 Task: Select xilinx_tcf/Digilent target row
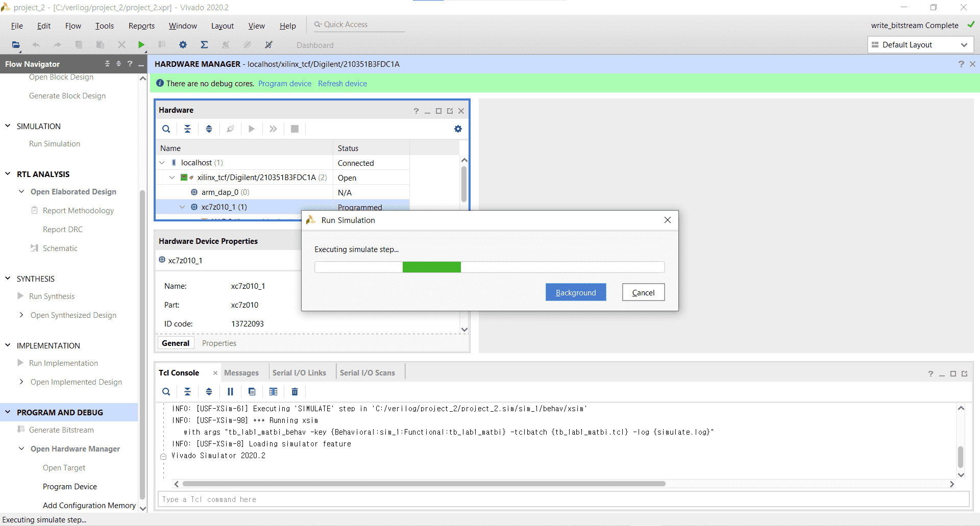pyautogui.click(x=282, y=178)
